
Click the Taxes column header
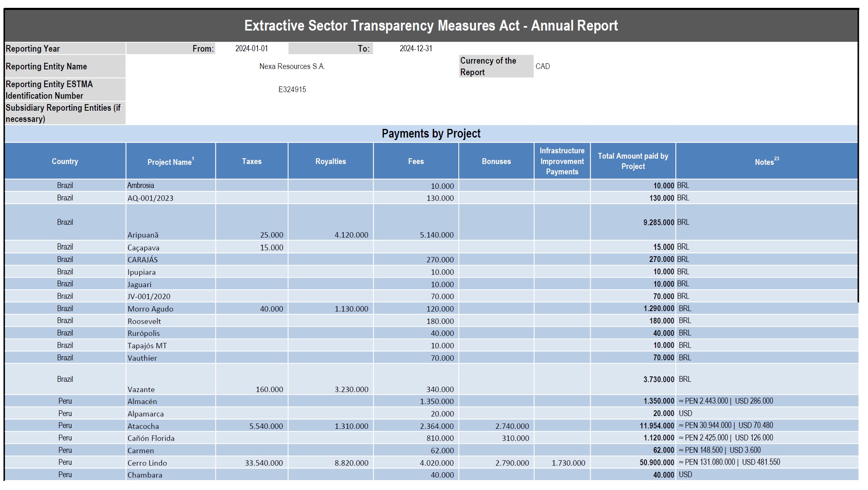251,161
